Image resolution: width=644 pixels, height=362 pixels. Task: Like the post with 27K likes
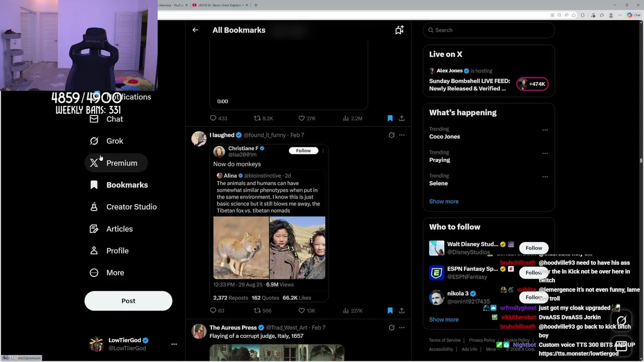point(307,118)
